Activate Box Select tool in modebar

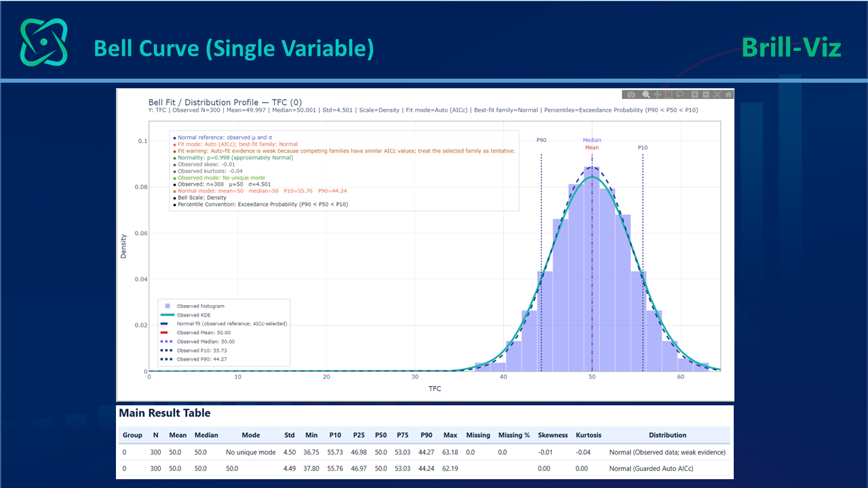tap(669, 95)
